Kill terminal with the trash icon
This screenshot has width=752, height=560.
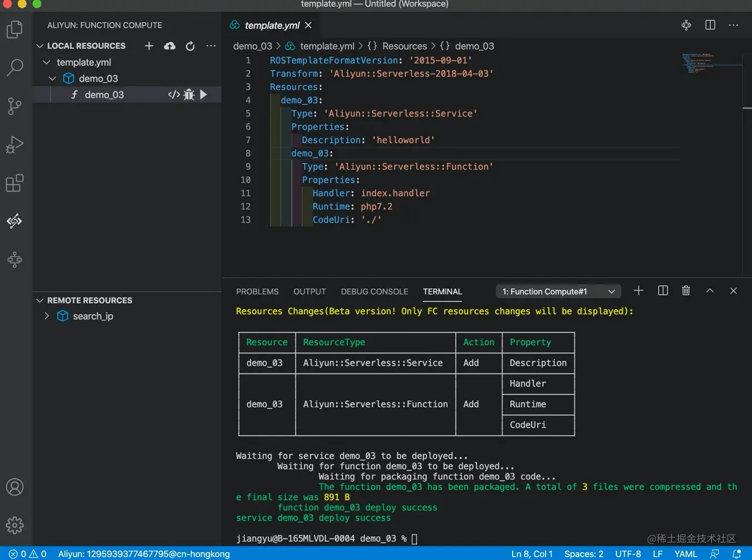pos(686,291)
